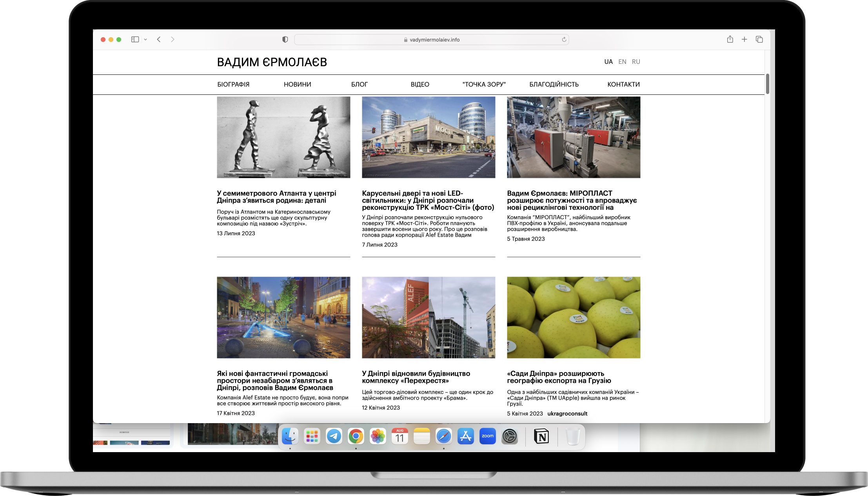
Task: Open the Privacy Report shield icon
Action: tap(285, 39)
